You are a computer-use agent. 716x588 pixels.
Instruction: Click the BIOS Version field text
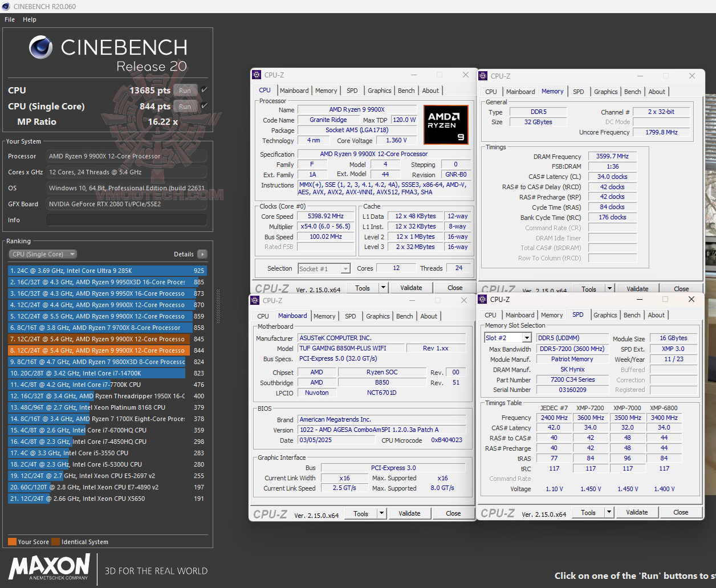pyautogui.click(x=382, y=430)
